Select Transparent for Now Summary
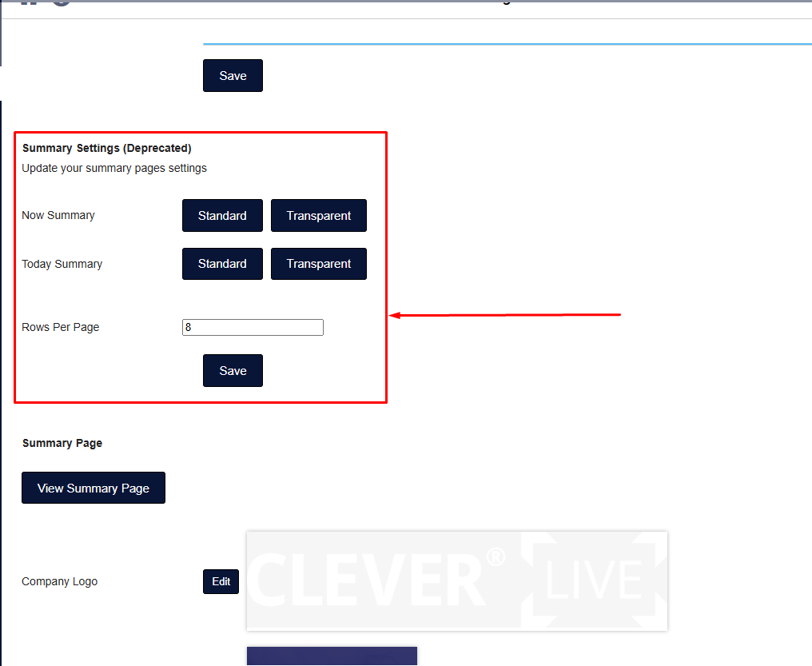812x666 pixels. tap(318, 216)
